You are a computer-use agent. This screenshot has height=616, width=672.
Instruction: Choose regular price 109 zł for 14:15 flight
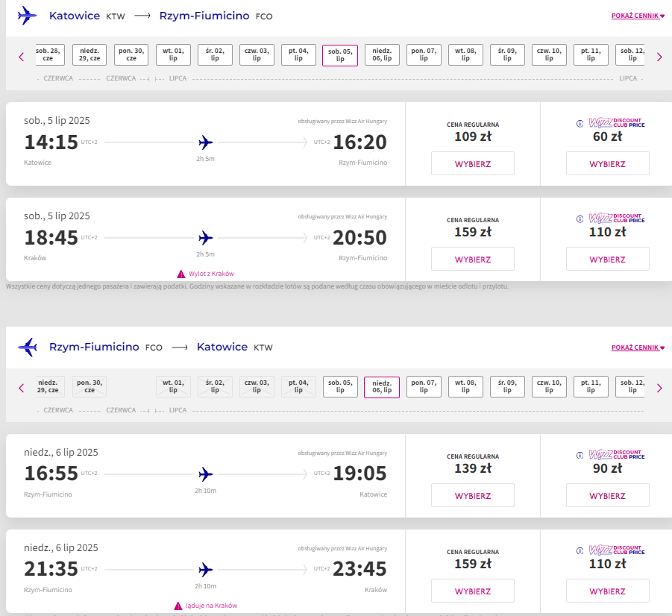coord(473,163)
